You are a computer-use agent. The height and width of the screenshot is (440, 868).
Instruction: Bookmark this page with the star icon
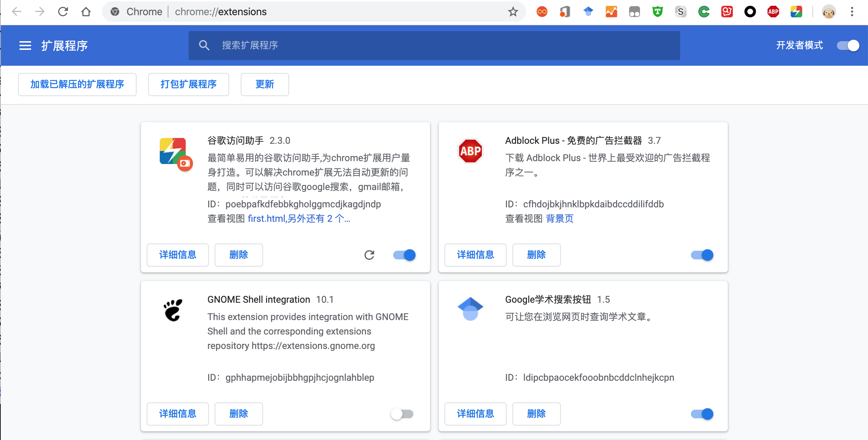[513, 12]
